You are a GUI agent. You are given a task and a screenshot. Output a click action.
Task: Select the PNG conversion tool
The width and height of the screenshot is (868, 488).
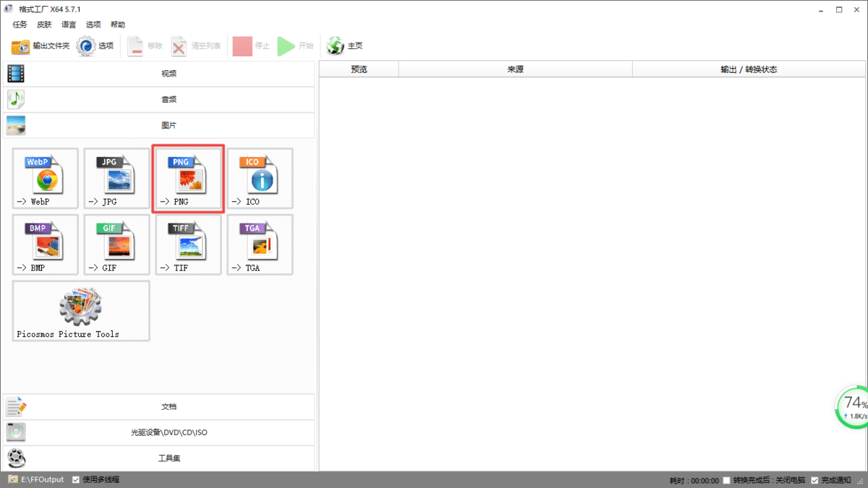coord(188,178)
